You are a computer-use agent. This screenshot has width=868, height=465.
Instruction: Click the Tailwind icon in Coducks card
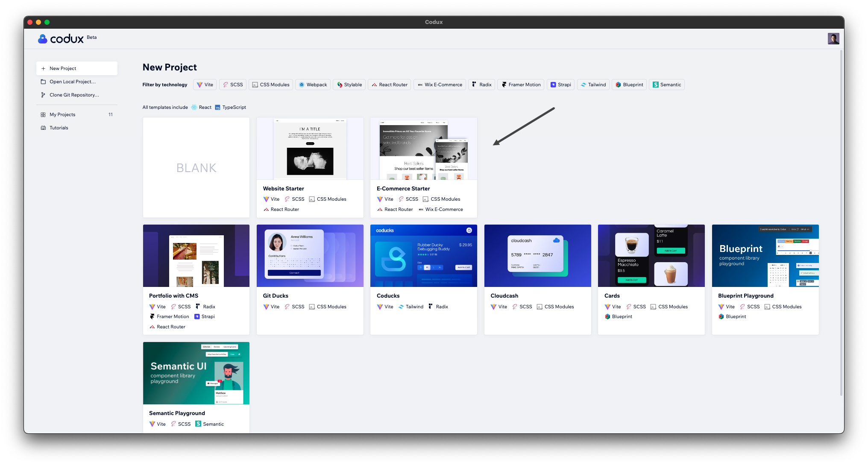click(401, 307)
